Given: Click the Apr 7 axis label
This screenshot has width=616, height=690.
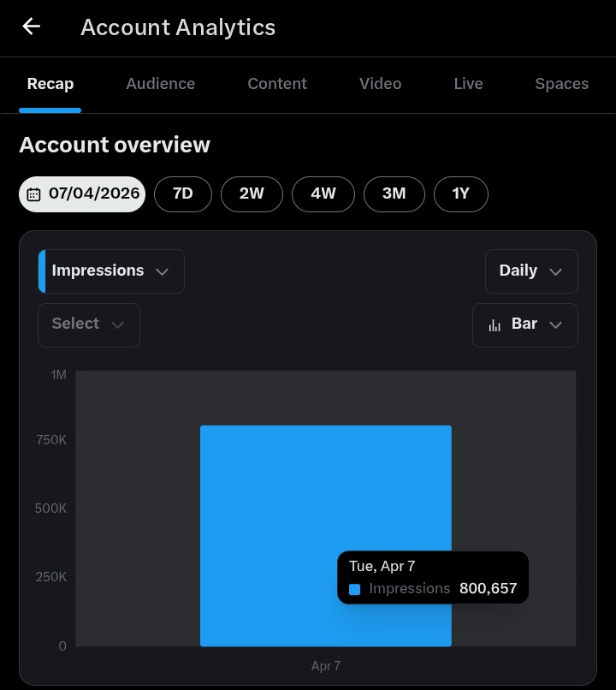Looking at the screenshot, I should pyautogui.click(x=326, y=666).
